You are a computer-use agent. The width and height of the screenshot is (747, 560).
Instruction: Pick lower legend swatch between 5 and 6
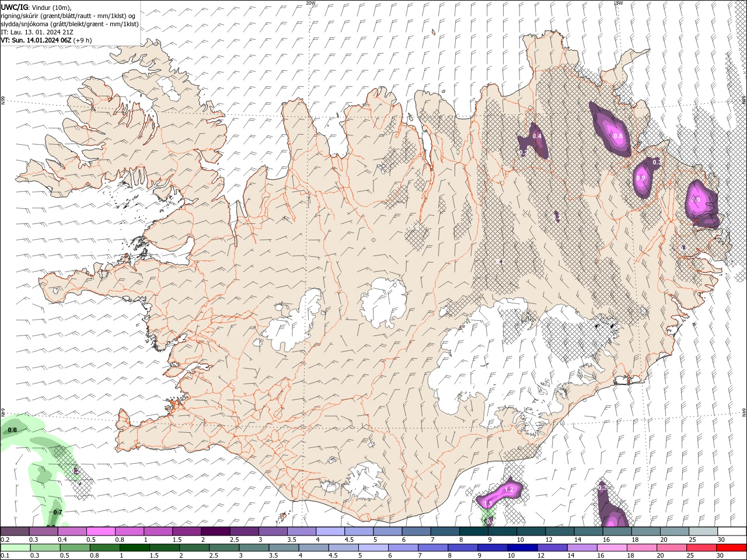(x=373, y=547)
